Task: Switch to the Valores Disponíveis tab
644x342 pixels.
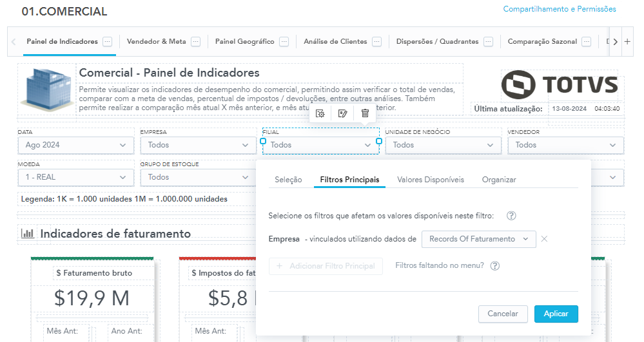Action: tap(430, 180)
